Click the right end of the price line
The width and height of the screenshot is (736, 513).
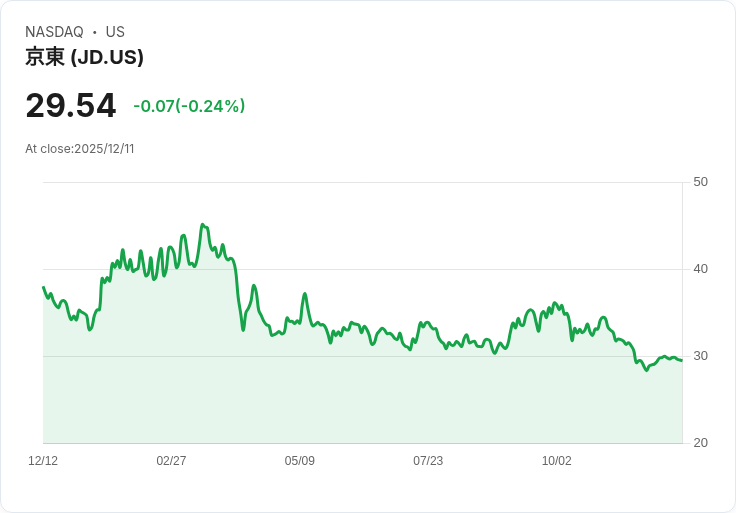[682, 360]
